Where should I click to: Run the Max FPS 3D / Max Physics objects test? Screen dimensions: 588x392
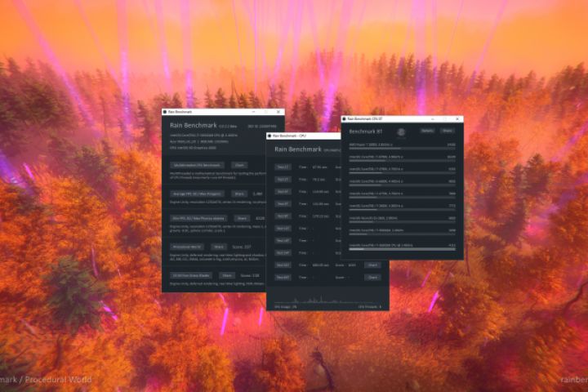[x=198, y=218]
